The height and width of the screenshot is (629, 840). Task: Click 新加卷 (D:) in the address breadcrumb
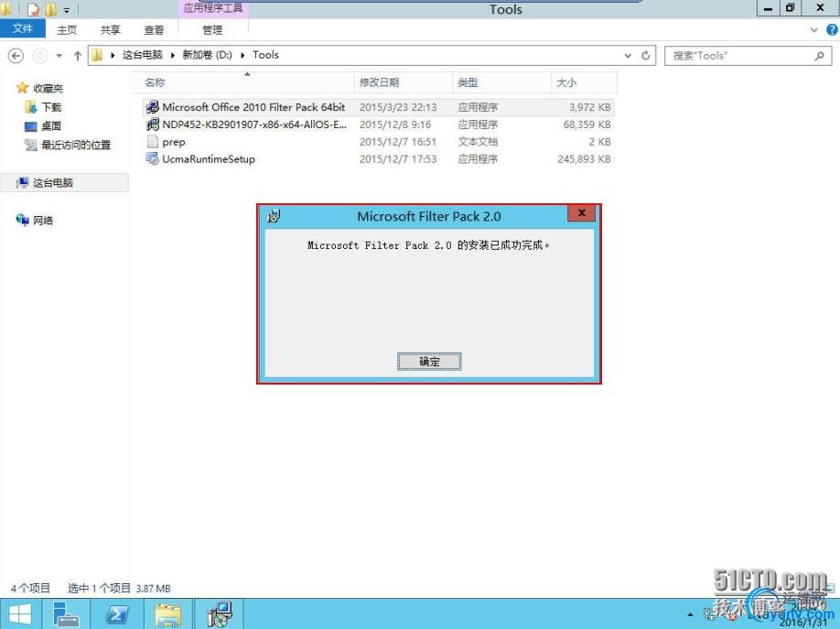[207, 55]
